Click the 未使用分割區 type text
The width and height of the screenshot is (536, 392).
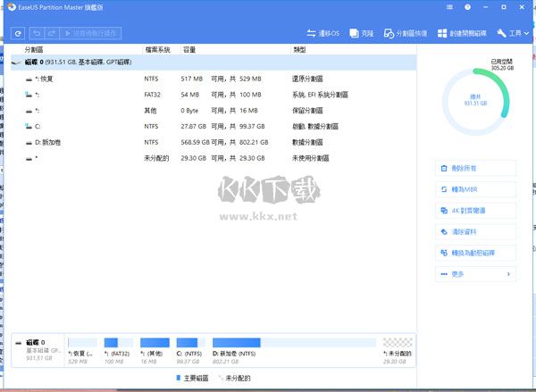[x=310, y=158]
